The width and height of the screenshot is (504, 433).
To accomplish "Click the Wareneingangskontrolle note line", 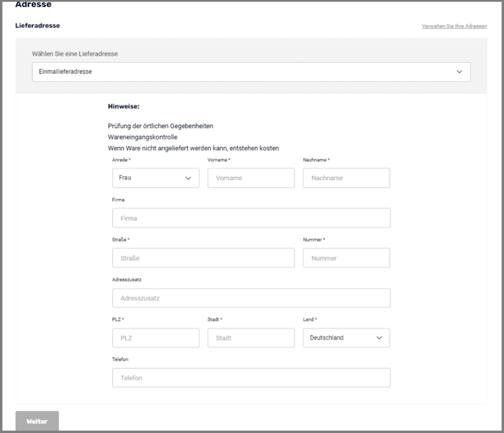I will click(x=142, y=137).
